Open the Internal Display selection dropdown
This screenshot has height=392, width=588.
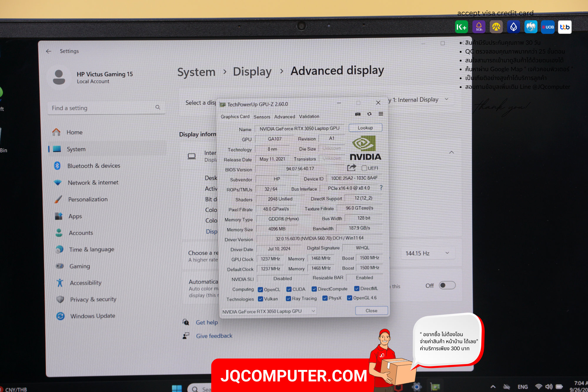click(419, 99)
